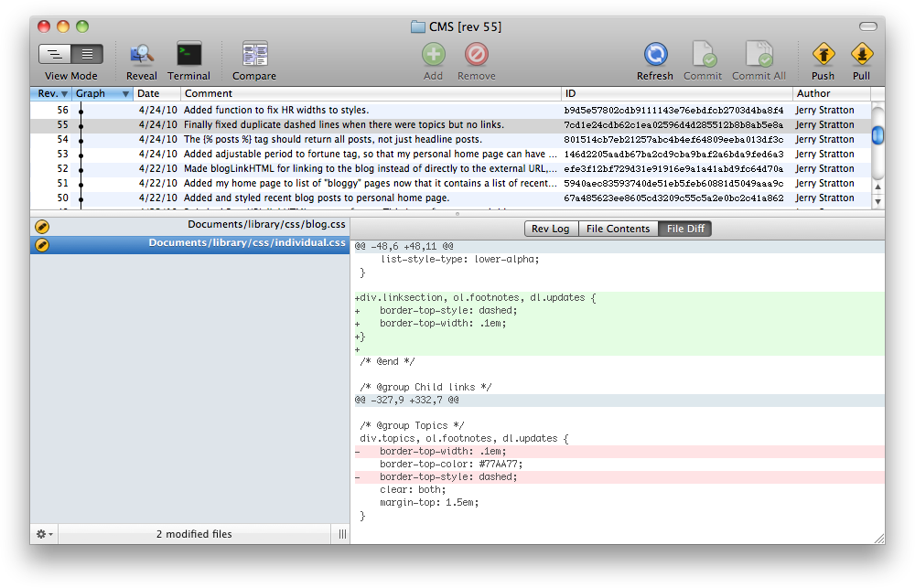Click the Compare toolbar icon
Viewport: 915px width, 588px height.
tap(254, 55)
